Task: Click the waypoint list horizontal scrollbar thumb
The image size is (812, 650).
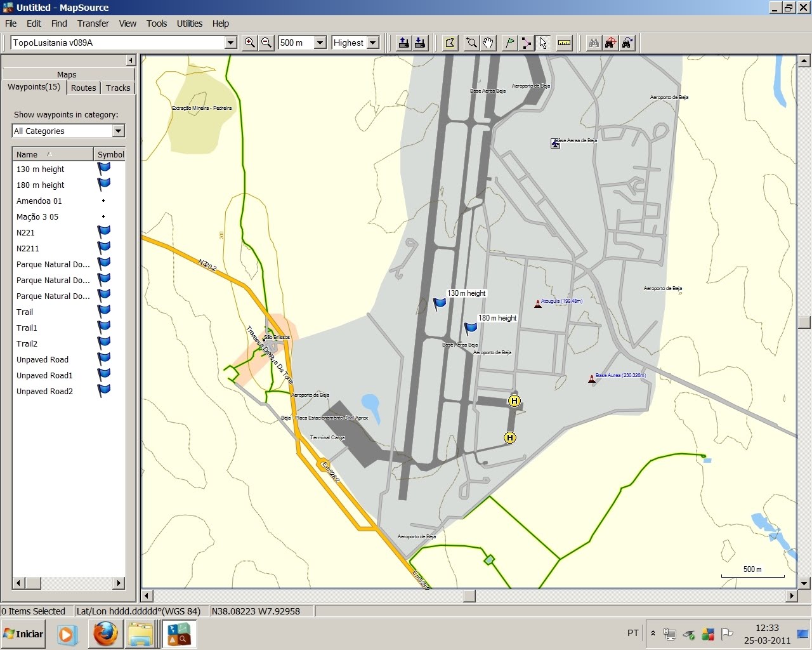Action: pyautogui.click(x=33, y=583)
